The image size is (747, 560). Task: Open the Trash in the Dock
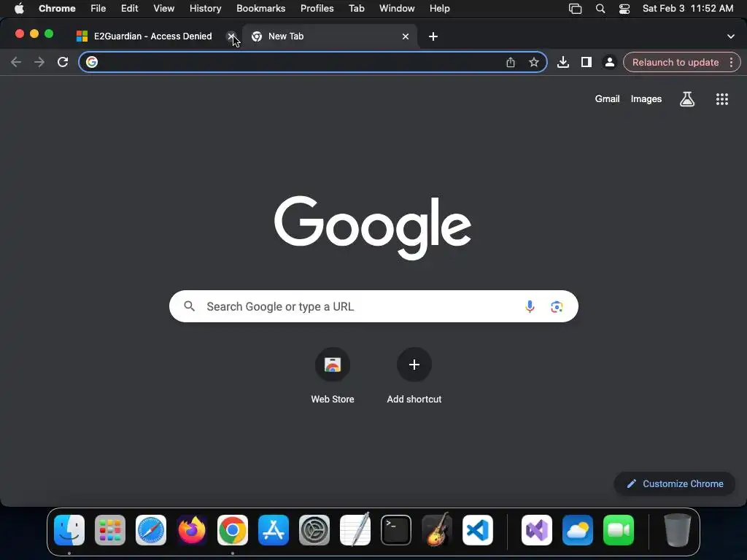[677, 530]
